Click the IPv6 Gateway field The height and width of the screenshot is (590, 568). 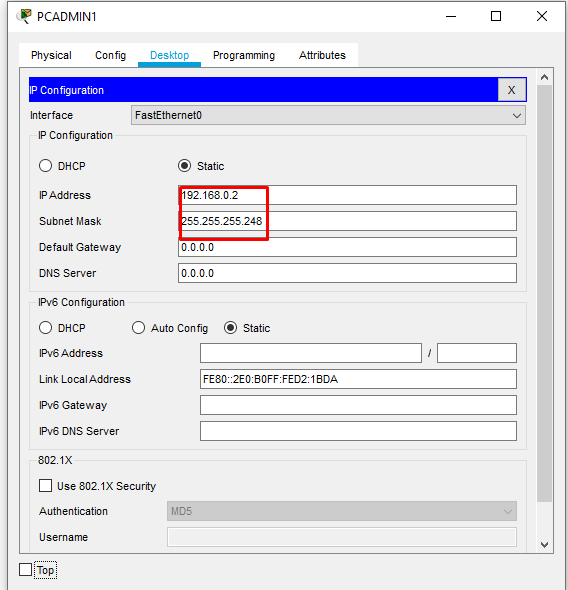pos(358,405)
